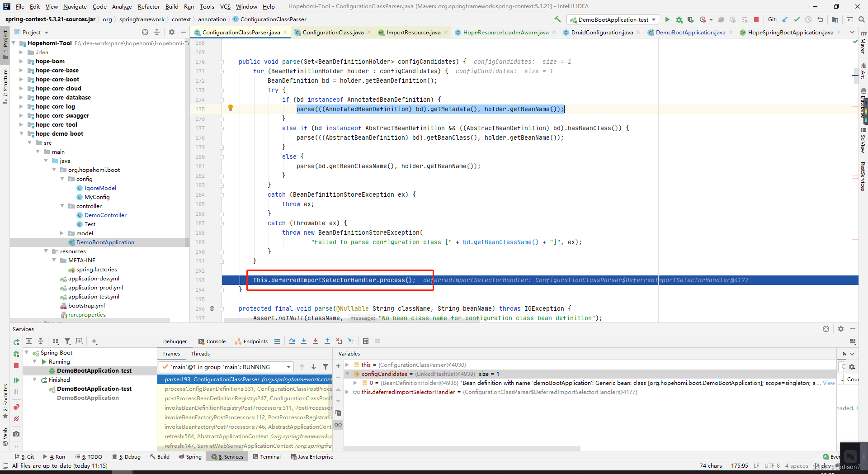This screenshot has width=868, height=474.
Task: Click the Step Over debugger icon
Action: point(292,341)
